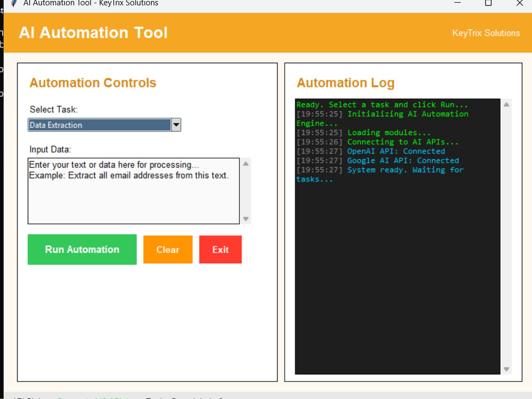532x399 pixels.
Task: Click log line 'Connecting to AI APIs...'
Action: [403, 142]
